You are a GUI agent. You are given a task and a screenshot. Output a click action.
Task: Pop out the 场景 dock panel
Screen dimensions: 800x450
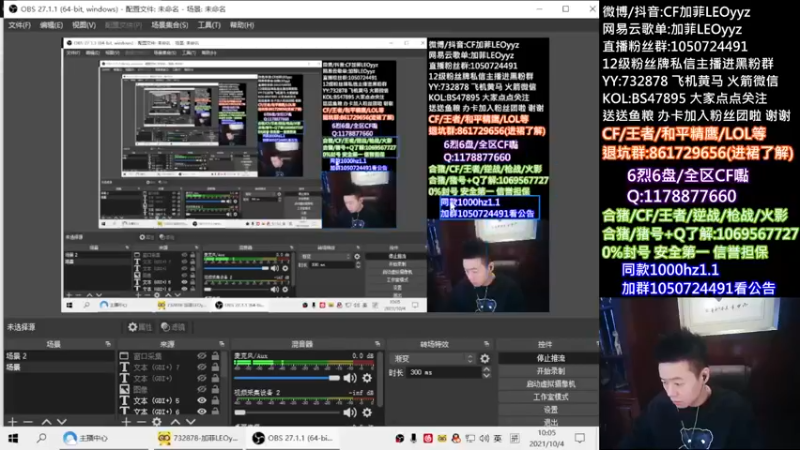click(x=108, y=344)
